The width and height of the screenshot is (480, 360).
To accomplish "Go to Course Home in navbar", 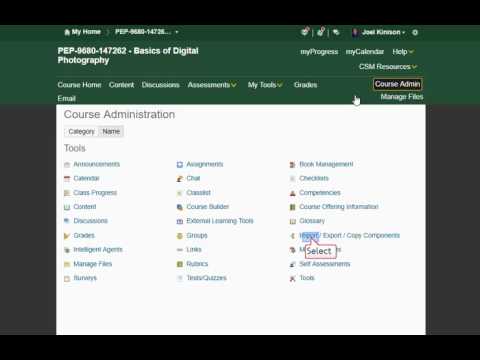I will coord(79,85).
